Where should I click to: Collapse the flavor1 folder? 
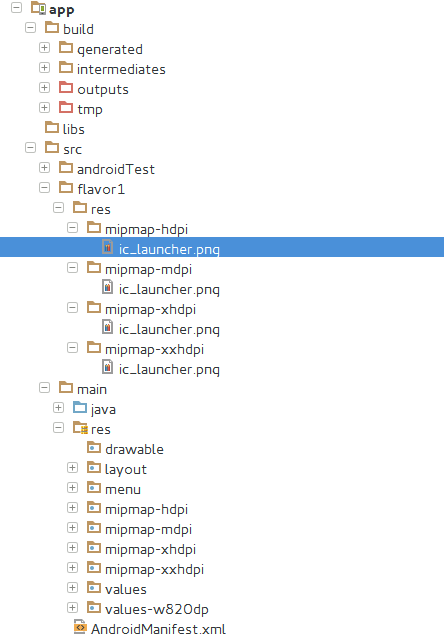click(44, 188)
